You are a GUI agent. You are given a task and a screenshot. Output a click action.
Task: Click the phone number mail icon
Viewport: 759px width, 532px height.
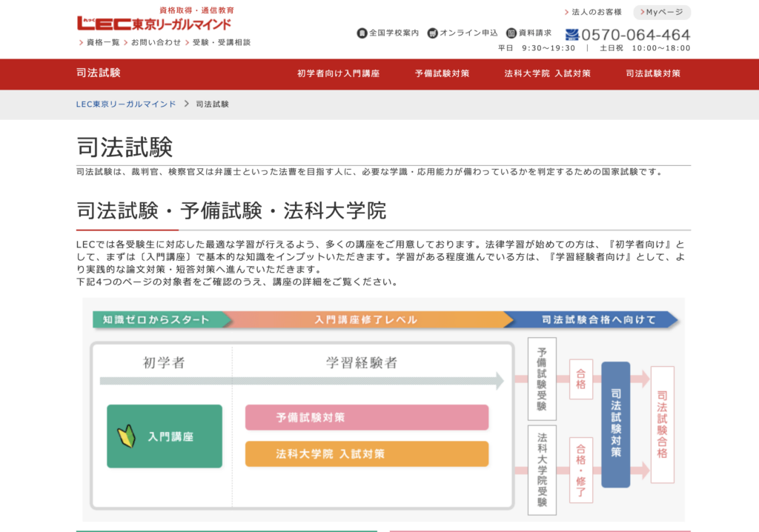pyautogui.click(x=571, y=35)
